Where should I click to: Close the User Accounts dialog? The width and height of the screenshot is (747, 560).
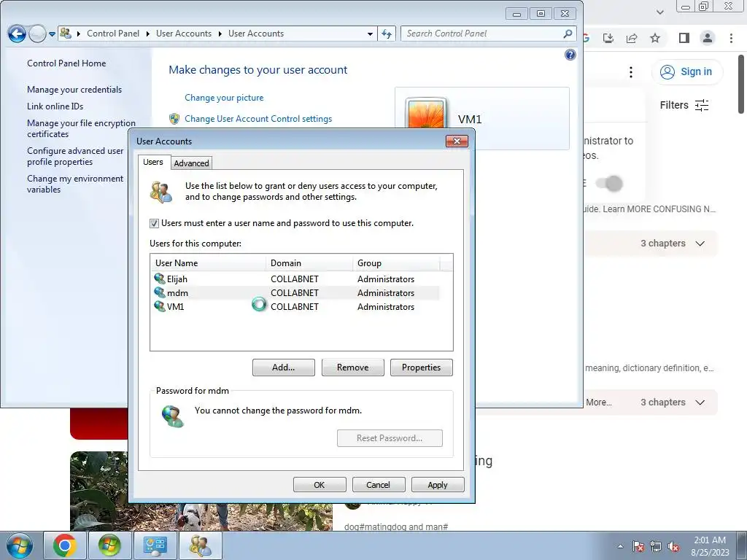457,141
